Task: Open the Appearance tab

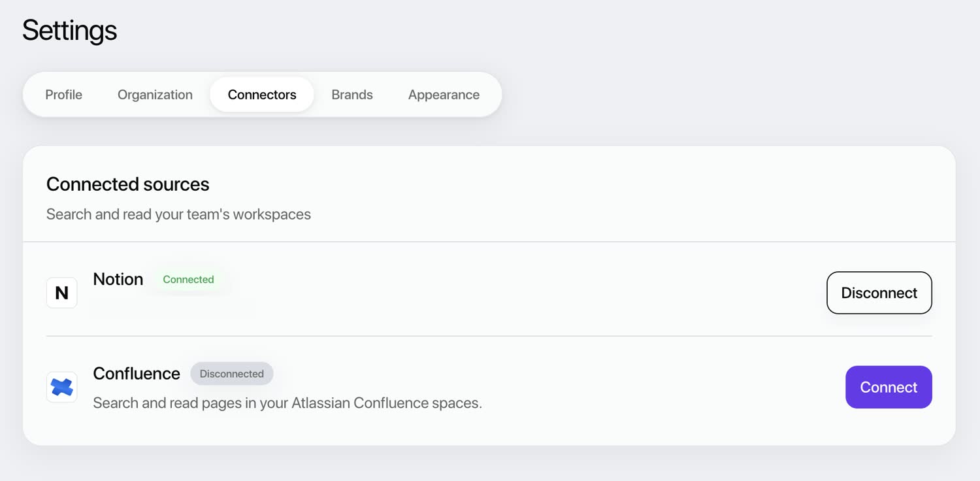Action: click(x=444, y=95)
